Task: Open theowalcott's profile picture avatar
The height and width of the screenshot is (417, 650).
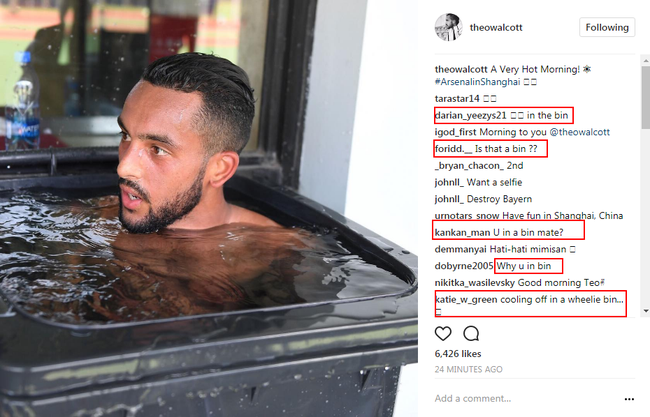Action: point(448,27)
